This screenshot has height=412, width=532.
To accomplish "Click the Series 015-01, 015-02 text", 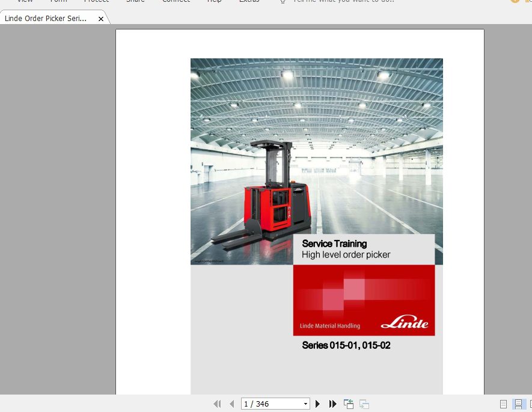I will click(346, 345).
